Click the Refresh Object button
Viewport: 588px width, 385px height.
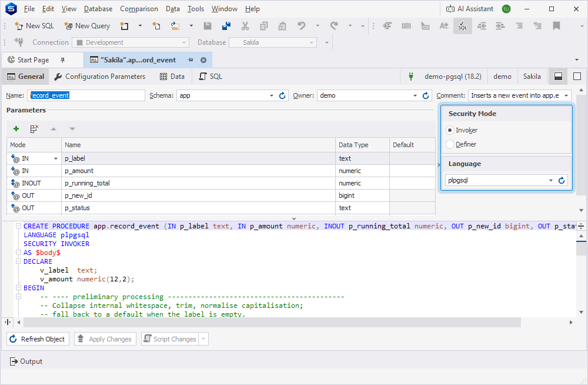38,339
